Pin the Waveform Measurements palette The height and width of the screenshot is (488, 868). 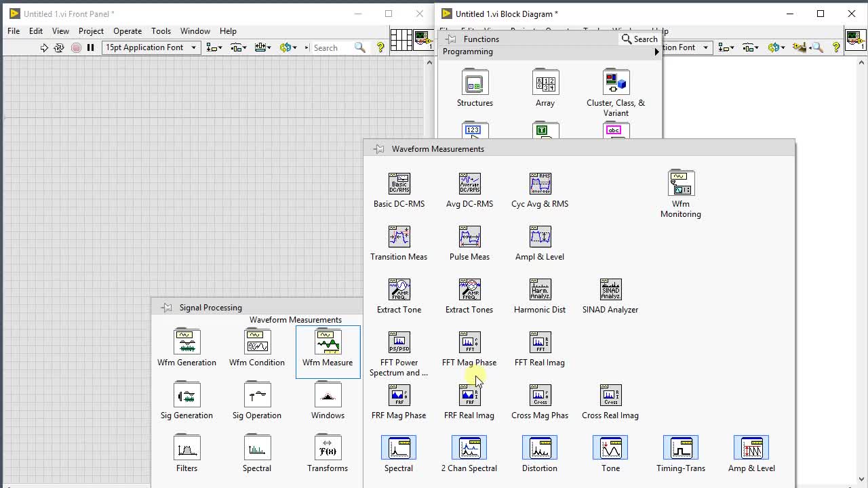379,149
